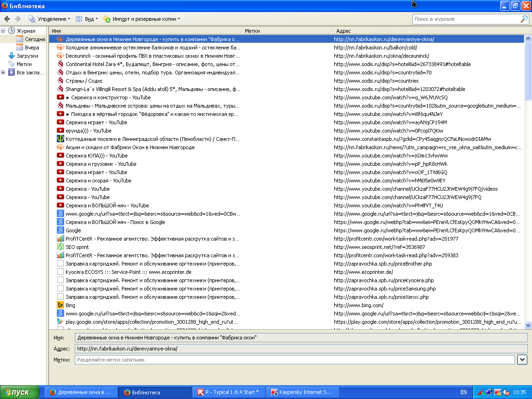The width and height of the screenshot is (532, 399).
Task: Switch to Деревянные окна Firefox taskbar window
Action: click(81, 392)
